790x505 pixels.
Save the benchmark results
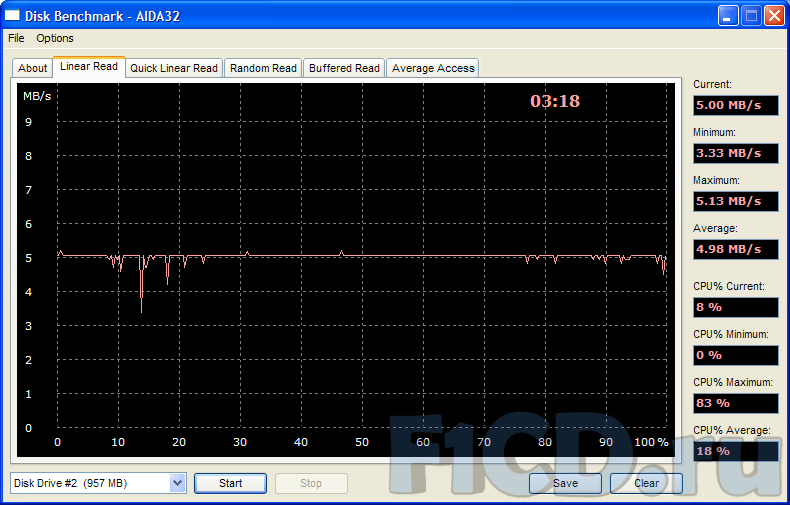tap(565, 483)
